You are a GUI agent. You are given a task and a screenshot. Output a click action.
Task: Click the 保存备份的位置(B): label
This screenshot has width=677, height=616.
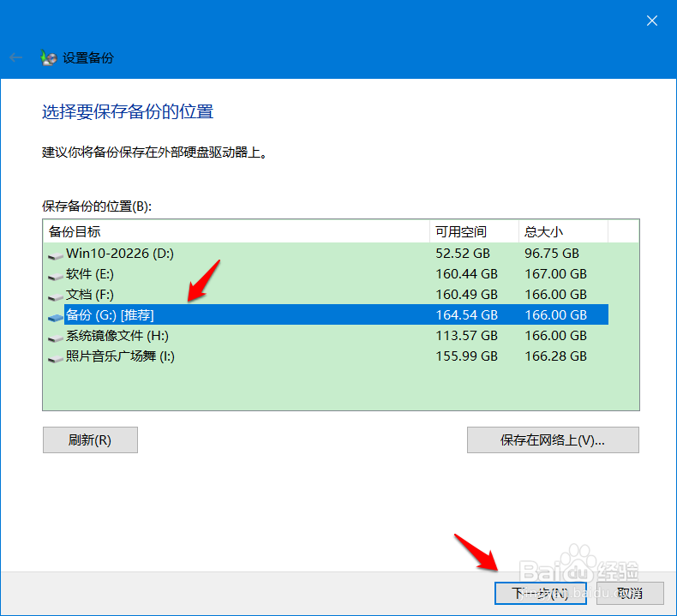point(97,206)
